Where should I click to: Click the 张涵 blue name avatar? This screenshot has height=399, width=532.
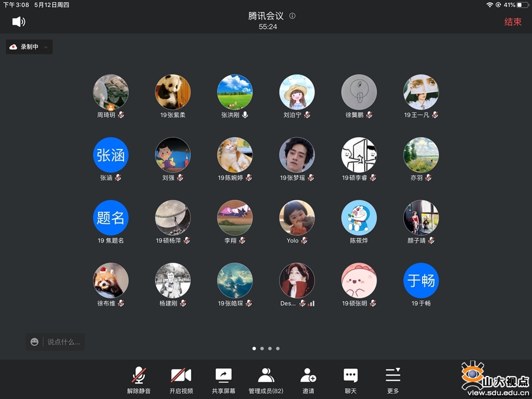coord(111,155)
